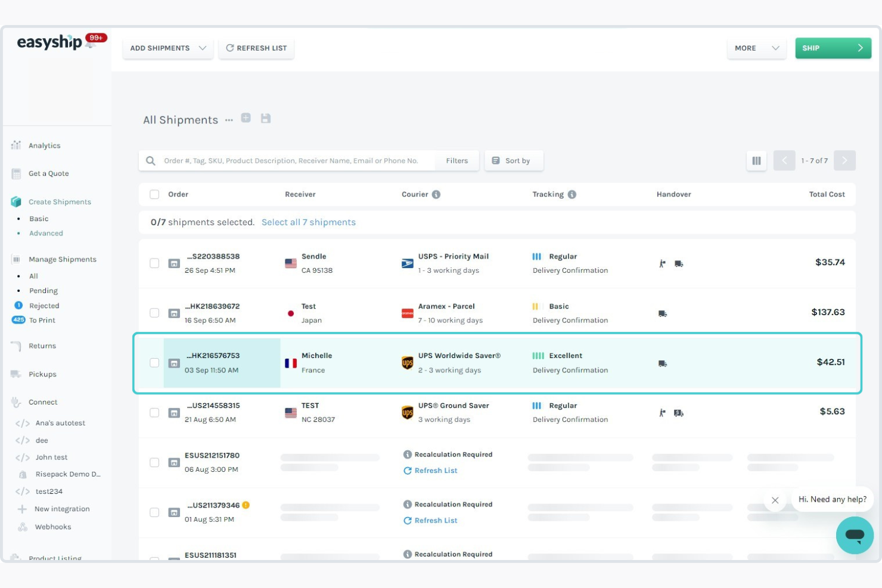The width and height of the screenshot is (882, 588).
Task: Check the box for order ESUS212151780
Action: [x=154, y=463]
